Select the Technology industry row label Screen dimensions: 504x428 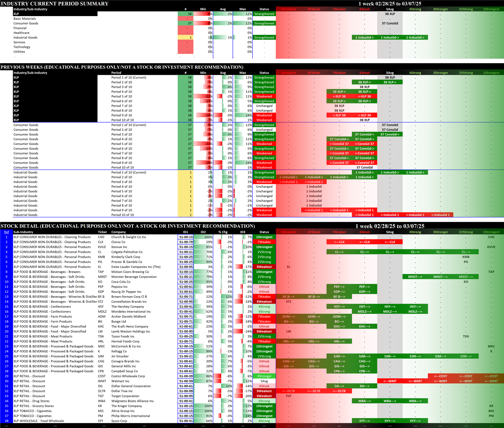click(x=22, y=47)
